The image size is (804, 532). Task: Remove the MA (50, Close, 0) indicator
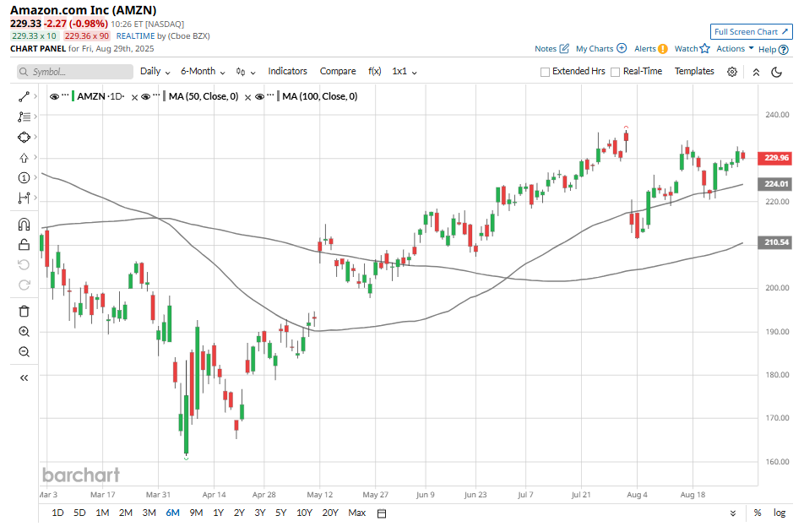coord(247,97)
